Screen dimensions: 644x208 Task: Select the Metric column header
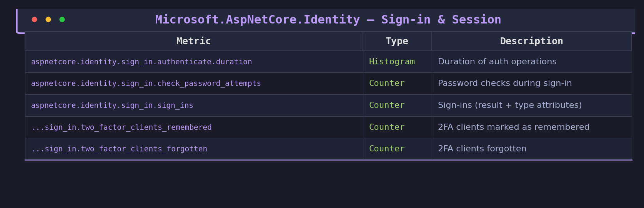click(193, 41)
